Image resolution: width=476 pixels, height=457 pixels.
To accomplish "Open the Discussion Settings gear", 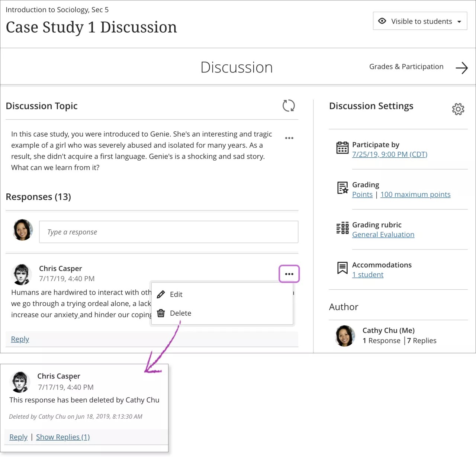I will 458,109.
